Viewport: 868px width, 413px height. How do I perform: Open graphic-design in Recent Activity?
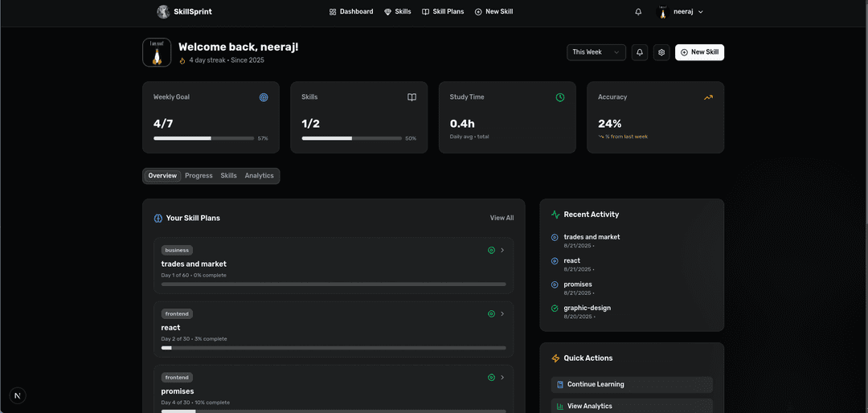[588, 308]
